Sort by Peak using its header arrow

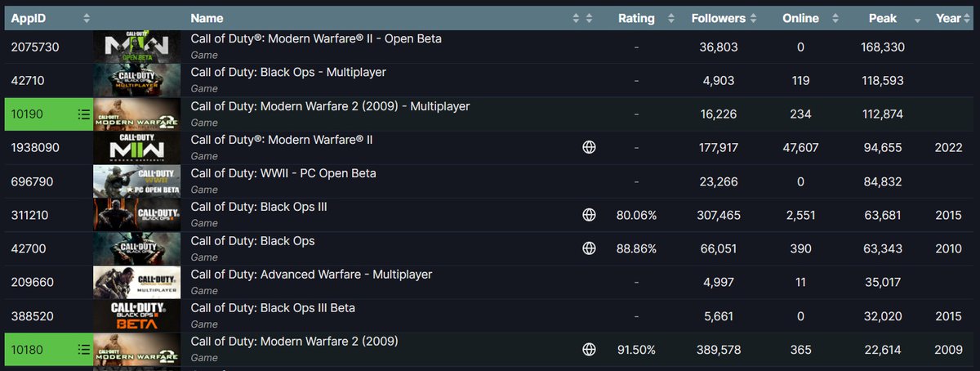point(919,18)
